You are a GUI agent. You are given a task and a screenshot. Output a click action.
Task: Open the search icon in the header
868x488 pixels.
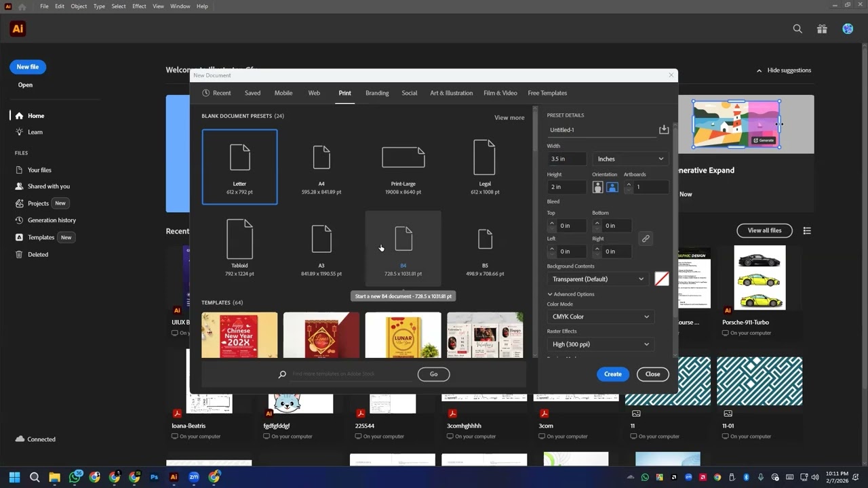(797, 28)
